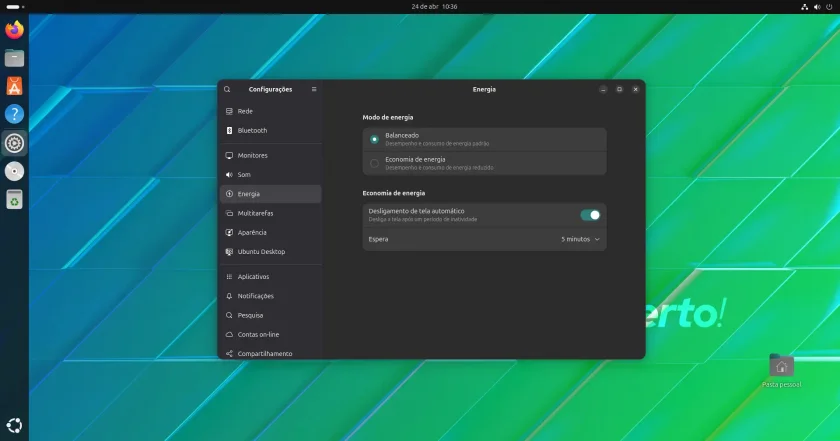Viewport: 840px width, 441px height.
Task: Open the Espera 5 minutos dropdown
Action: [581, 240]
